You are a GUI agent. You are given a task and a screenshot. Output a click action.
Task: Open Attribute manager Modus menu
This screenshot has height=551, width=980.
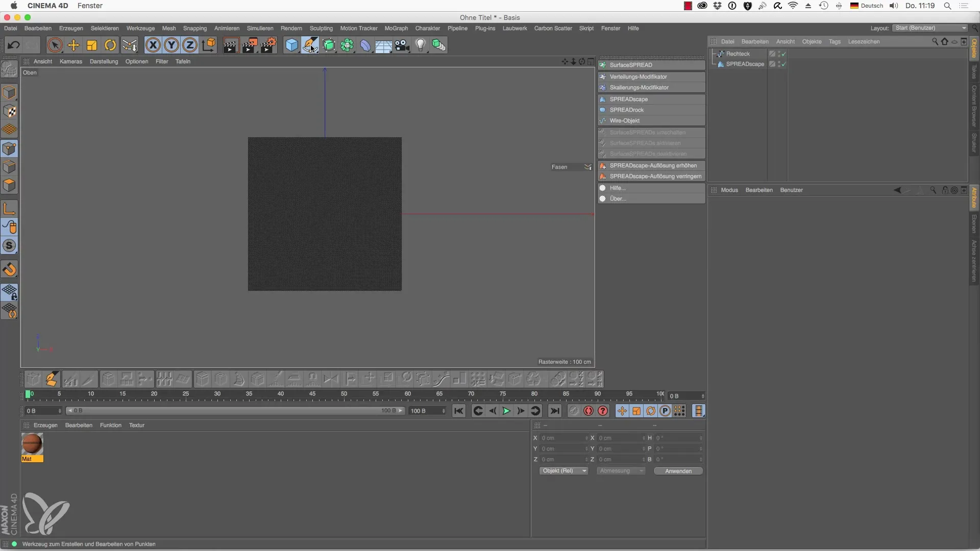[729, 190]
